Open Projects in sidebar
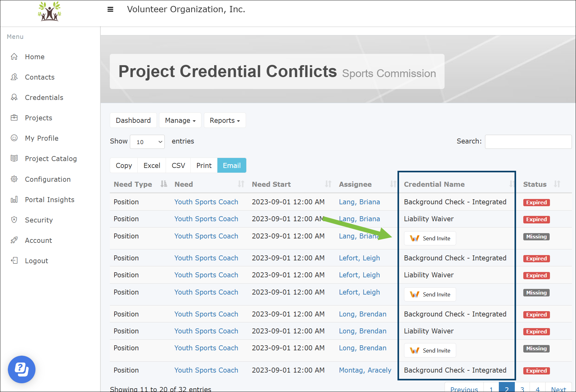The height and width of the screenshot is (392, 576). 39,118
